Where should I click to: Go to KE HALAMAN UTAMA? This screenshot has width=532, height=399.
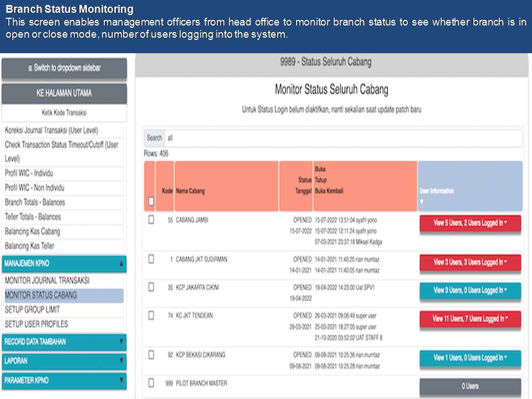pos(64,93)
